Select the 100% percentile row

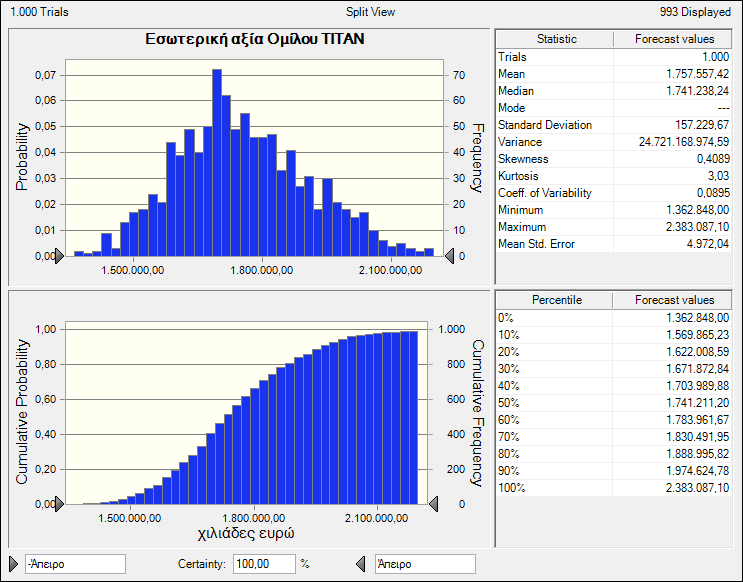[613, 488]
